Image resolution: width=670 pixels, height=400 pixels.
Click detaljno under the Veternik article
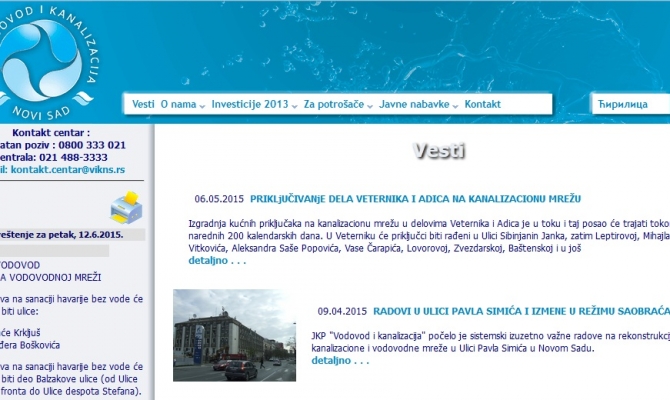click(217, 261)
